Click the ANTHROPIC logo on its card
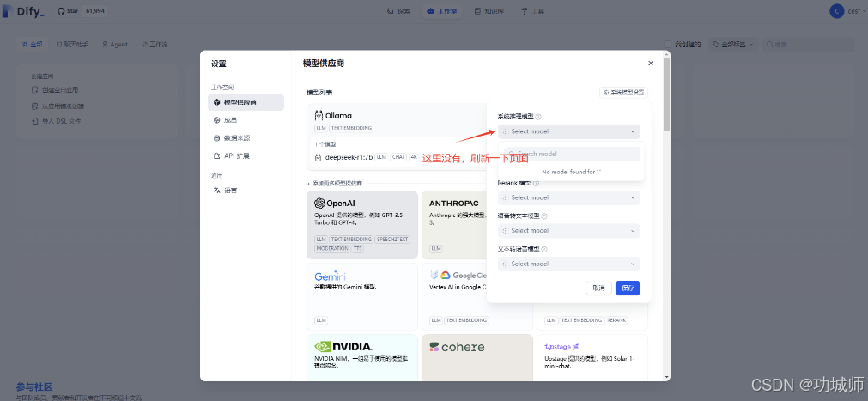This screenshot has height=401, width=868. (x=454, y=204)
